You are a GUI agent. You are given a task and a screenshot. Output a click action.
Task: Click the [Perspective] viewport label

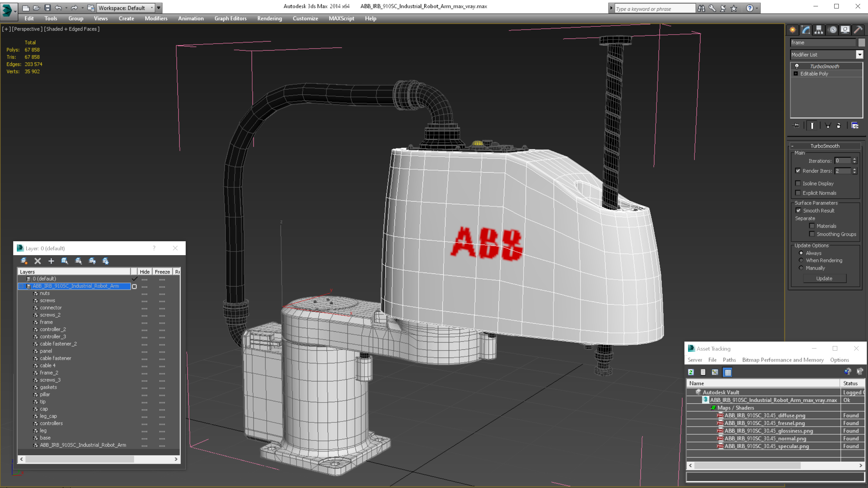pos(27,29)
